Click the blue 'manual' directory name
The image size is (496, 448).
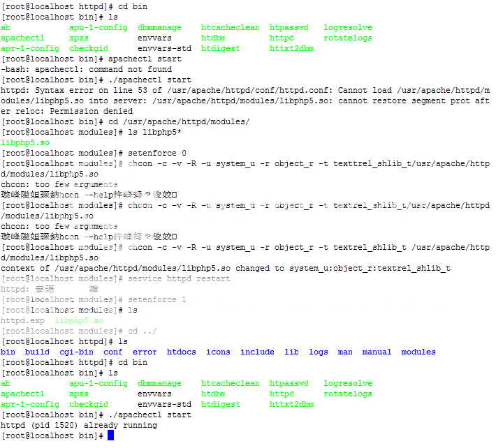pyautogui.click(x=377, y=352)
